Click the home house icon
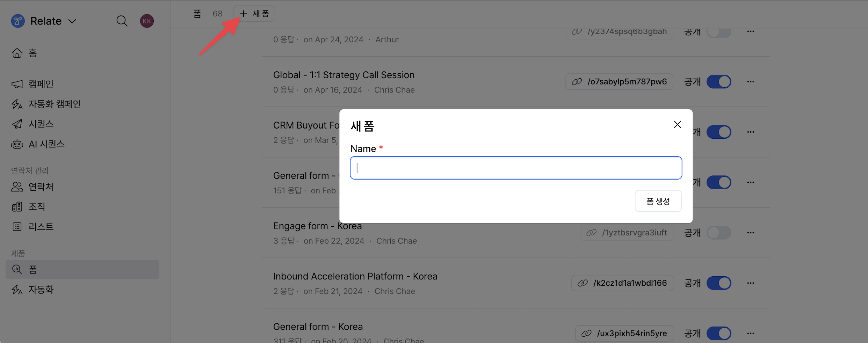Image resolution: width=868 pixels, height=343 pixels. pyautogui.click(x=17, y=53)
